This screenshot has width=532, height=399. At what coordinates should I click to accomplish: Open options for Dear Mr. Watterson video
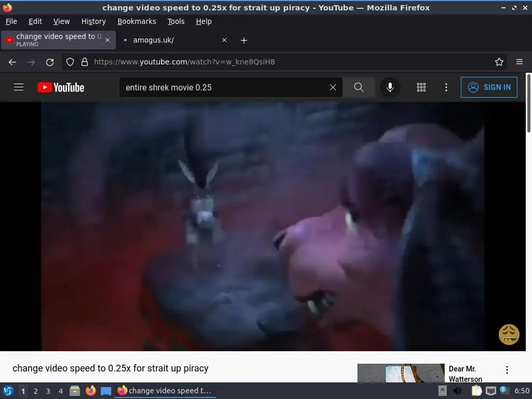coord(507,370)
